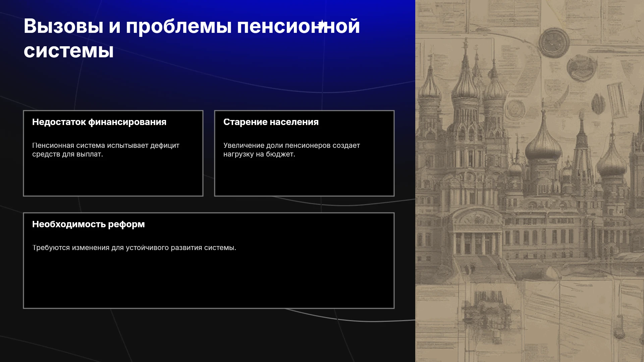
Task: Select the "Недостаток финансирования" heading
Action: [x=99, y=122]
